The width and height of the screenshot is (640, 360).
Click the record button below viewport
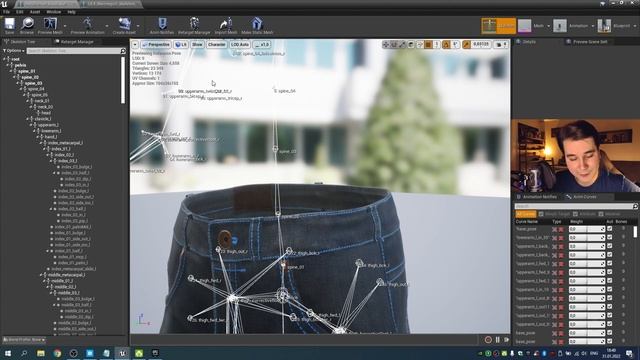click(488, 340)
